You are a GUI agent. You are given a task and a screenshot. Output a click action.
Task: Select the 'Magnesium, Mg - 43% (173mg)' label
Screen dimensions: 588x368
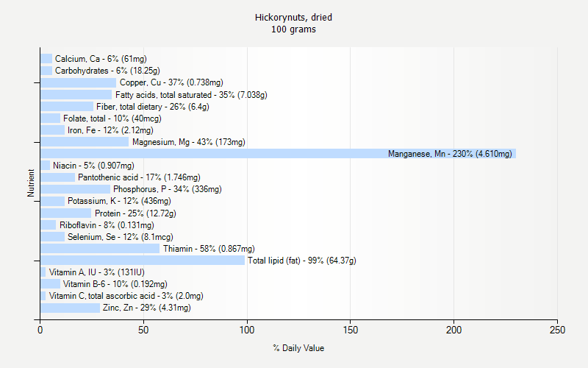(189, 142)
